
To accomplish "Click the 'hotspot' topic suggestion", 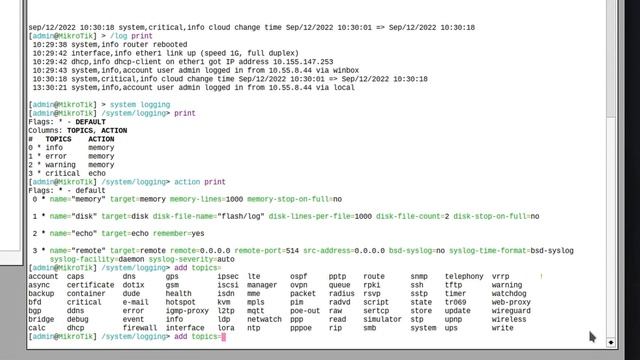I will (x=180, y=302).
